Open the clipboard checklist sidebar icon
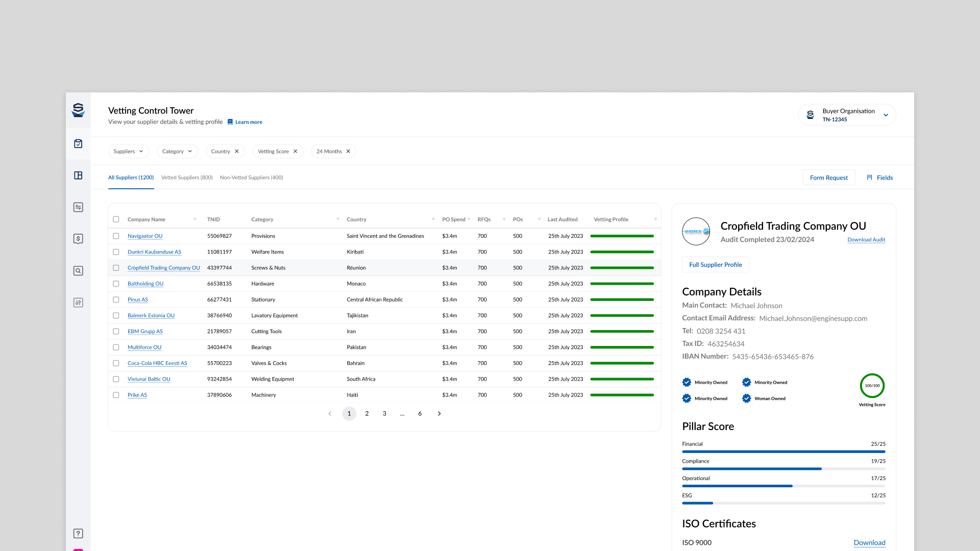Screen dimensions: 980x551 78,144
